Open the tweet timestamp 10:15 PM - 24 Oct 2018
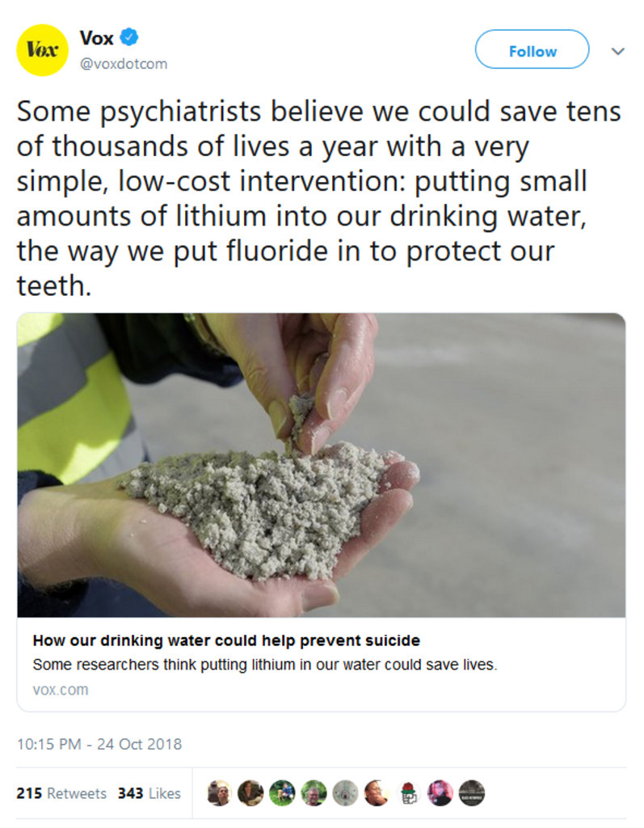 (99, 744)
